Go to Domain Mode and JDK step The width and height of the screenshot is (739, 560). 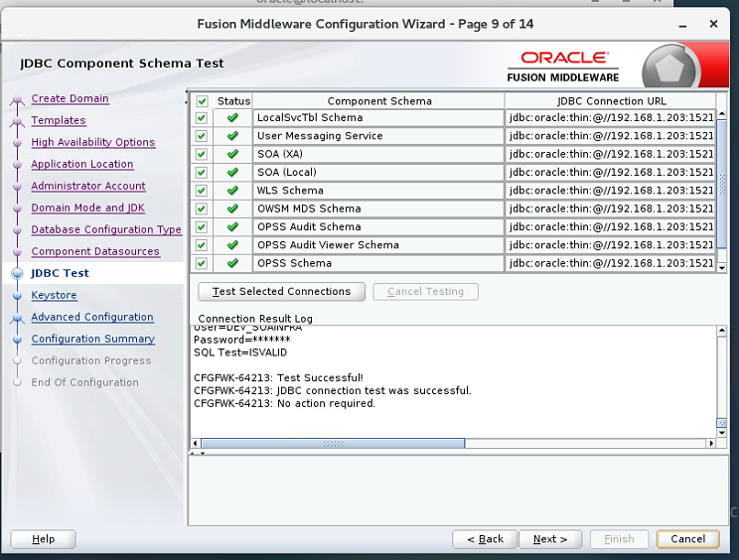tap(87, 208)
